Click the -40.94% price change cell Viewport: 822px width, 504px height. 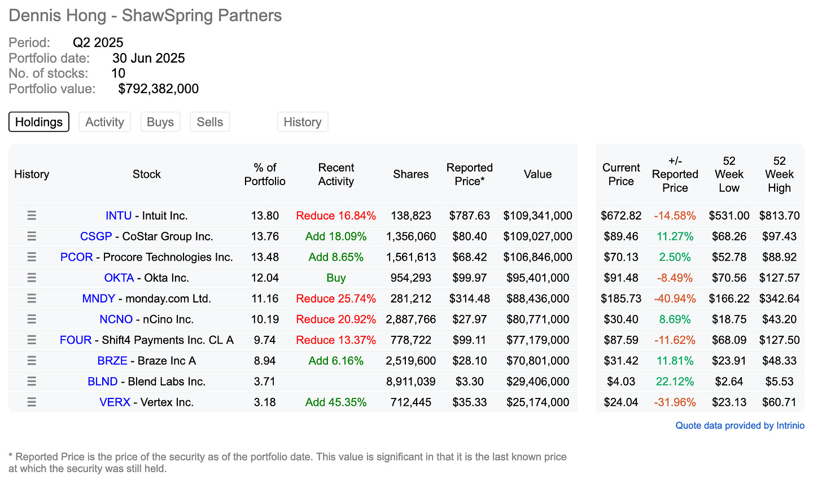click(x=675, y=299)
